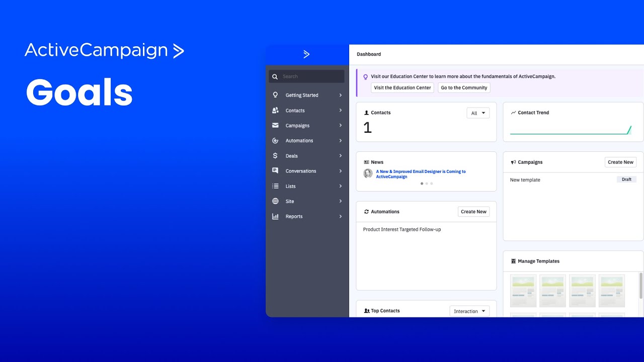Expand the Contacts menu chevron
This screenshot has height=362, width=644.
[x=341, y=110]
